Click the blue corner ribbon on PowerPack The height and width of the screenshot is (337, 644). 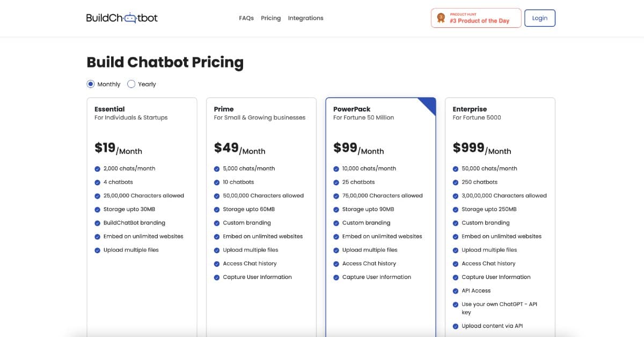tap(430, 104)
